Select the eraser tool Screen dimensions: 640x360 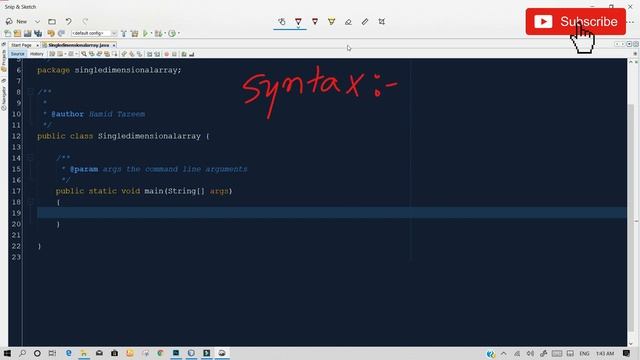coord(348,22)
